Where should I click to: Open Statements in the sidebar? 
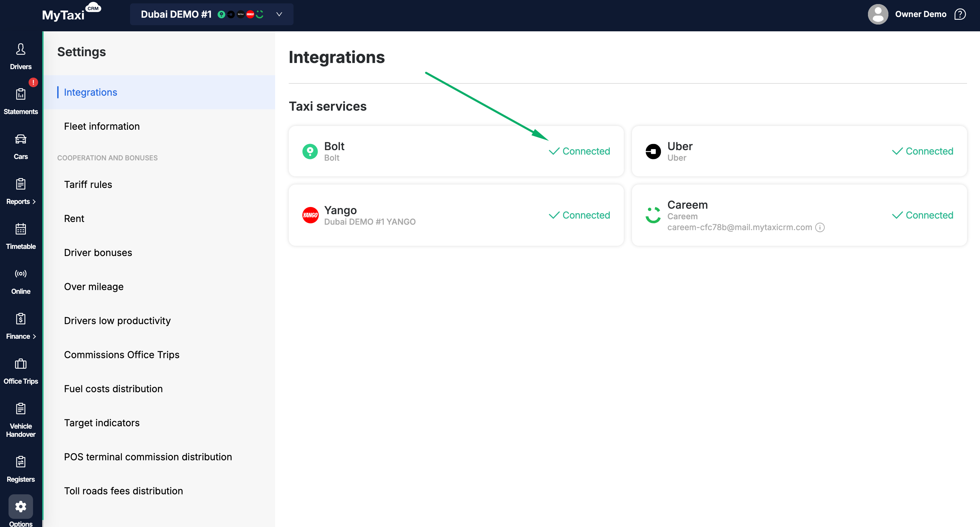click(20, 101)
